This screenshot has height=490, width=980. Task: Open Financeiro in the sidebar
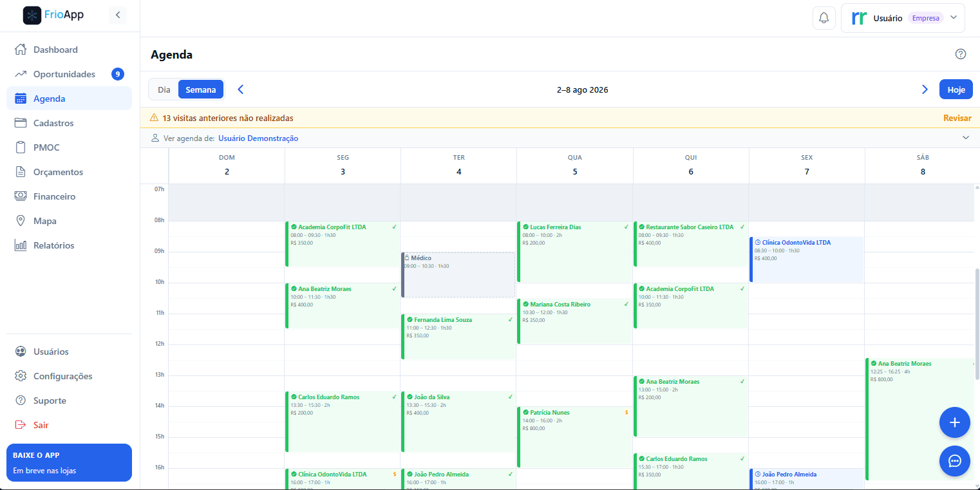(x=69, y=196)
